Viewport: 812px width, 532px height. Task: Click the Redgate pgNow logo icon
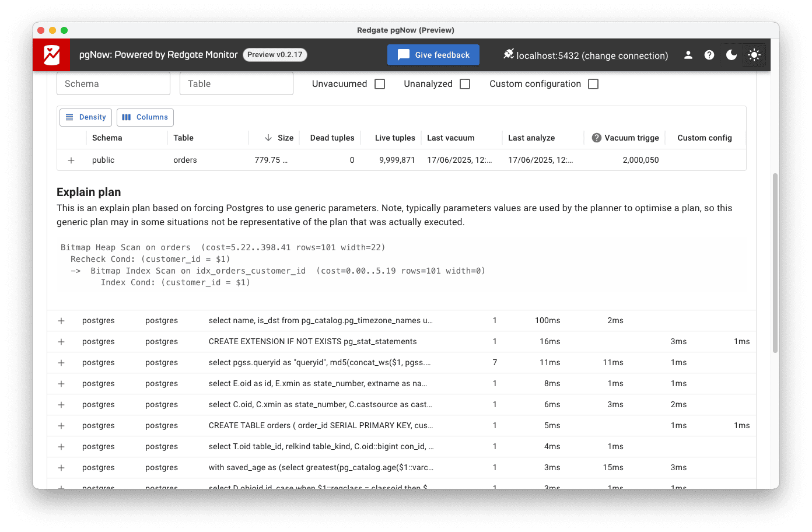click(x=51, y=55)
